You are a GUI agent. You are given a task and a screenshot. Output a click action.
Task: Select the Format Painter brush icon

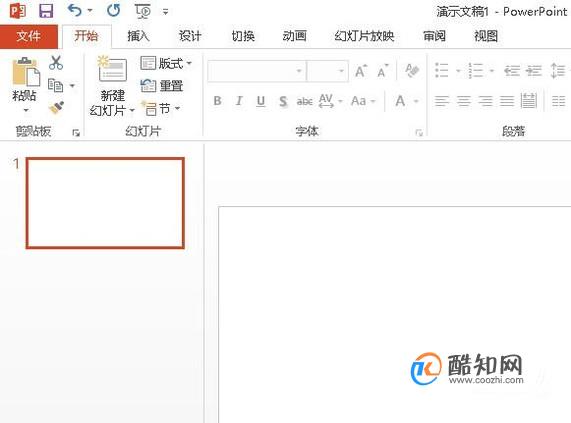click(x=56, y=107)
